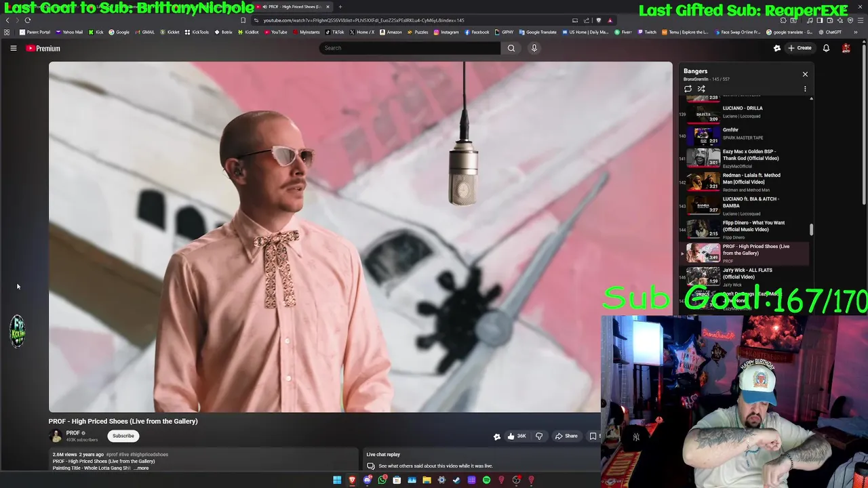Open File Explorer from taskbar
868x488 pixels.
pyautogui.click(x=427, y=480)
